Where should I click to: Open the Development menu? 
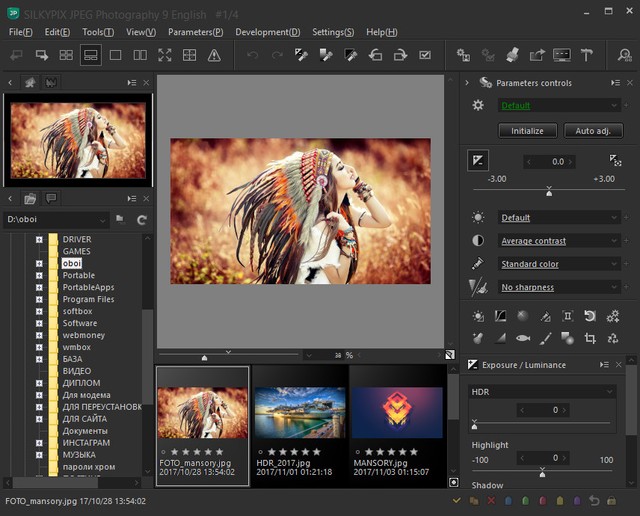coord(267,32)
